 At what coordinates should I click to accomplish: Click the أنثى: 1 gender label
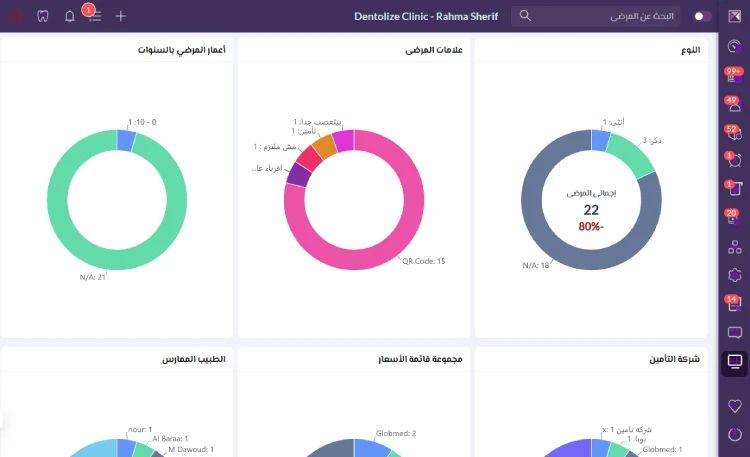click(613, 122)
